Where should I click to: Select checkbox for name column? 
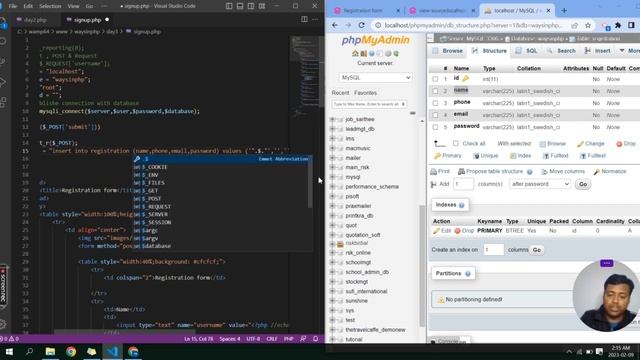(435, 91)
